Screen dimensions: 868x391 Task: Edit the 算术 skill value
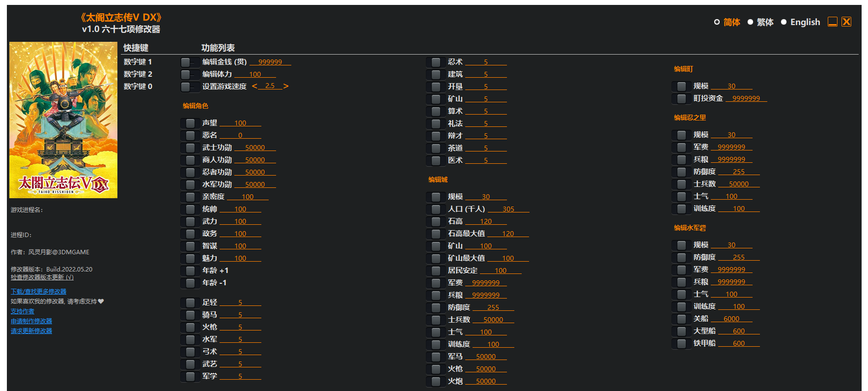[x=486, y=111]
